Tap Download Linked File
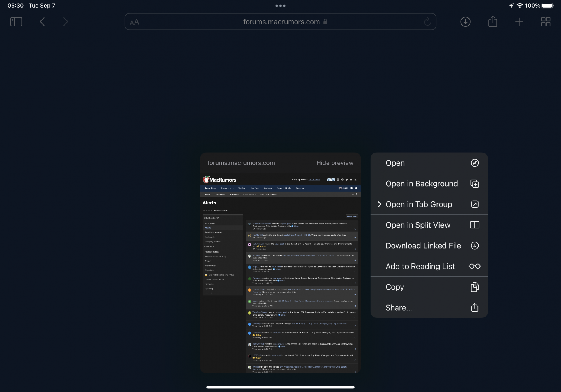 pyautogui.click(x=429, y=246)
